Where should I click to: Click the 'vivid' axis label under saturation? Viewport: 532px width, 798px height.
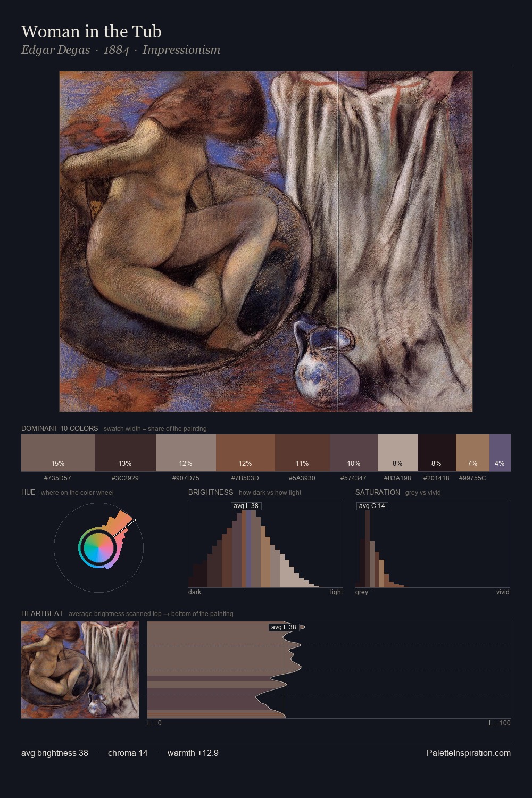(503, 592)
